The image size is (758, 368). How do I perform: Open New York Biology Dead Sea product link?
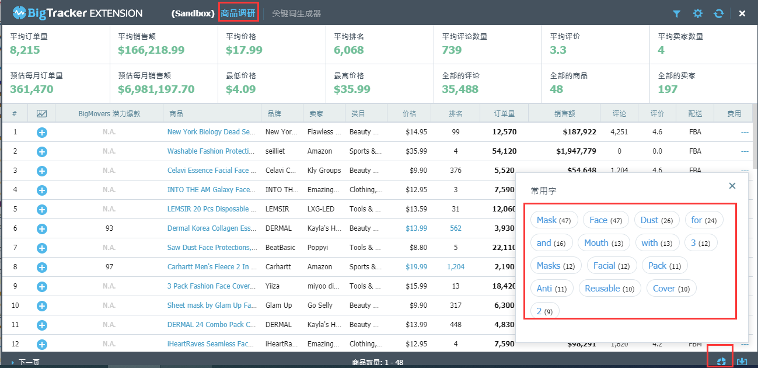click(211, 132)
